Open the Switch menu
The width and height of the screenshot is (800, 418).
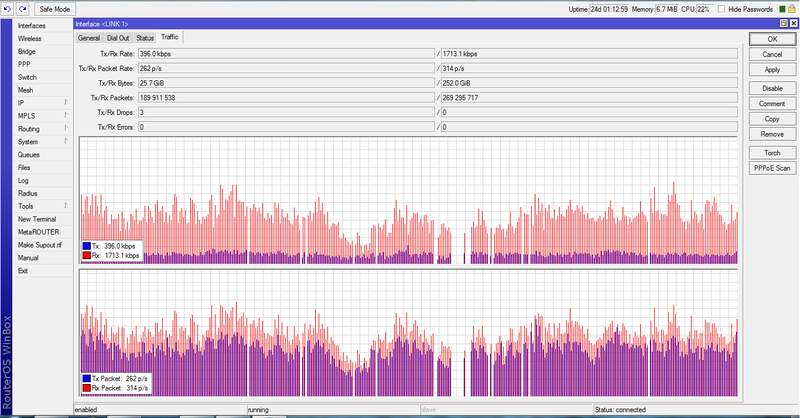[x=27, y=77]
